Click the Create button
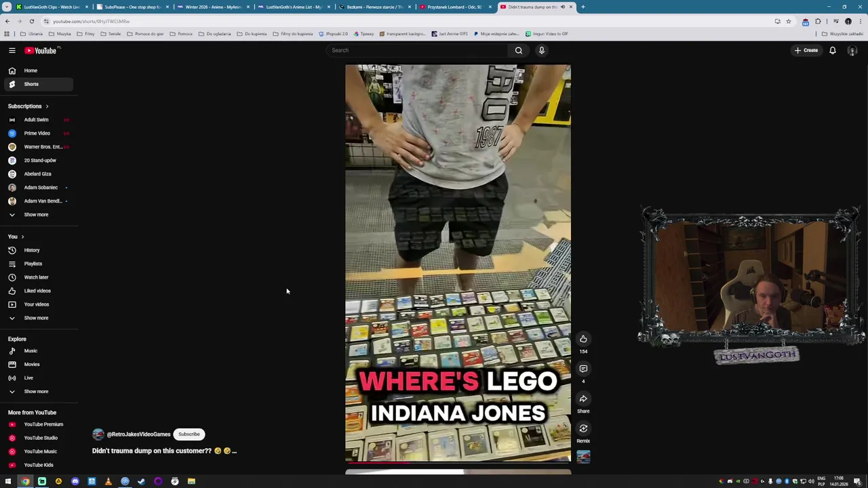The image size is (868, 488). pyautogui.click(x=806, y=50)
